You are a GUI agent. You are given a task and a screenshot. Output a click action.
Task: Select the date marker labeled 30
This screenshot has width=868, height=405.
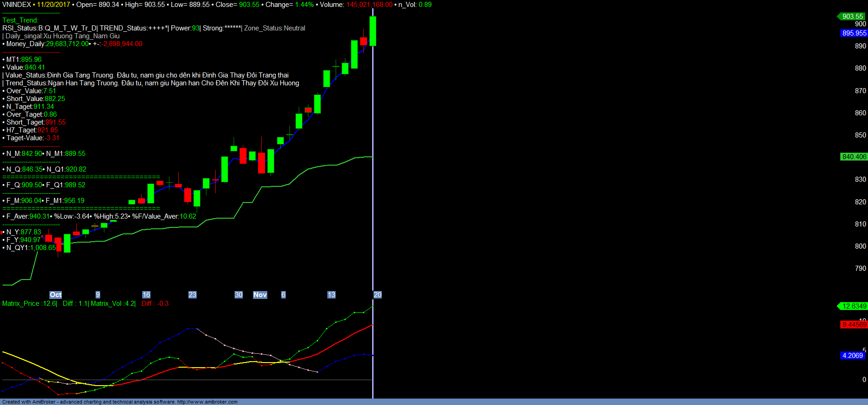click(238, 295)
